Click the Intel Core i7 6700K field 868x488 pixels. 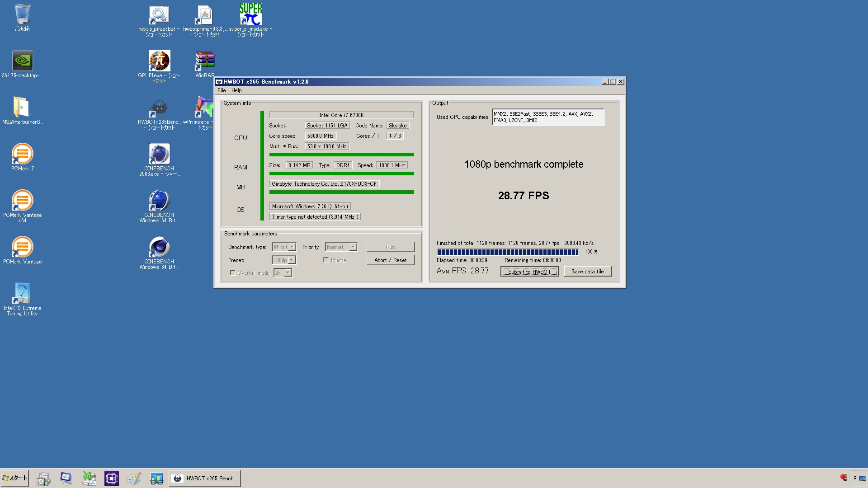point(341,115)
